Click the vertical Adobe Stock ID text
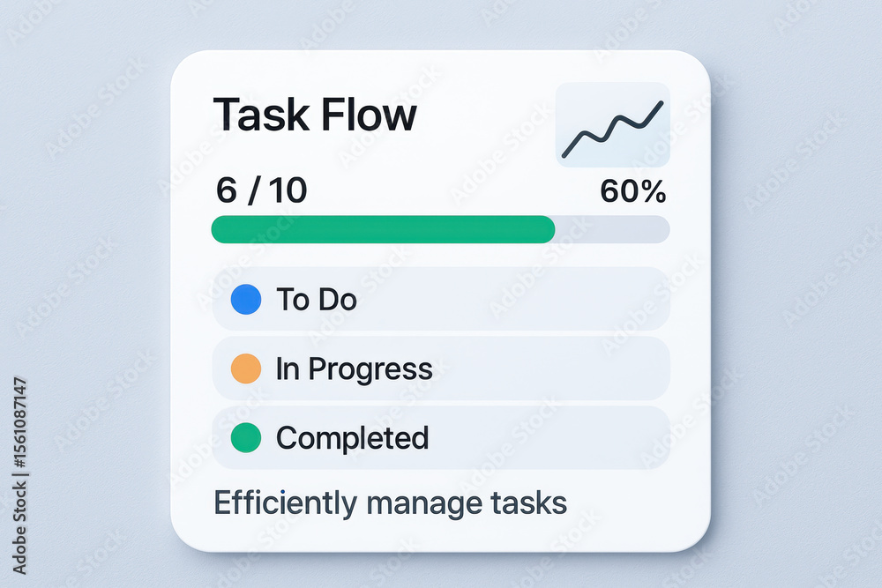 click(x=19, y=475)
